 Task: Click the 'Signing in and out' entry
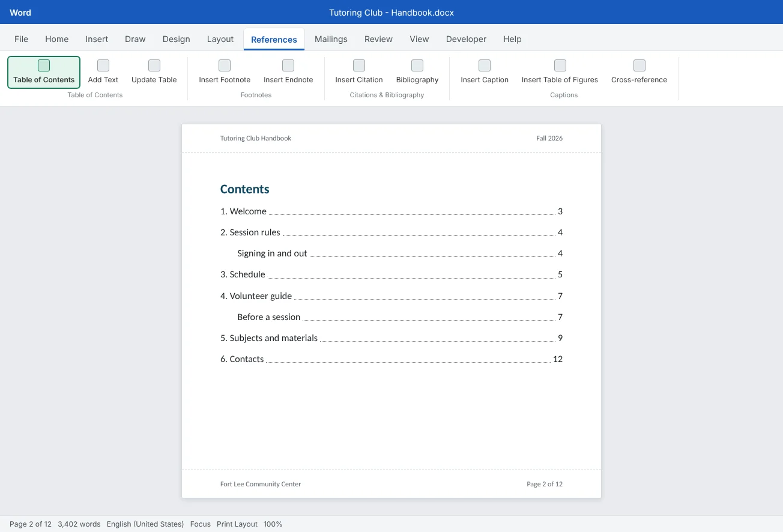[400, 253]
